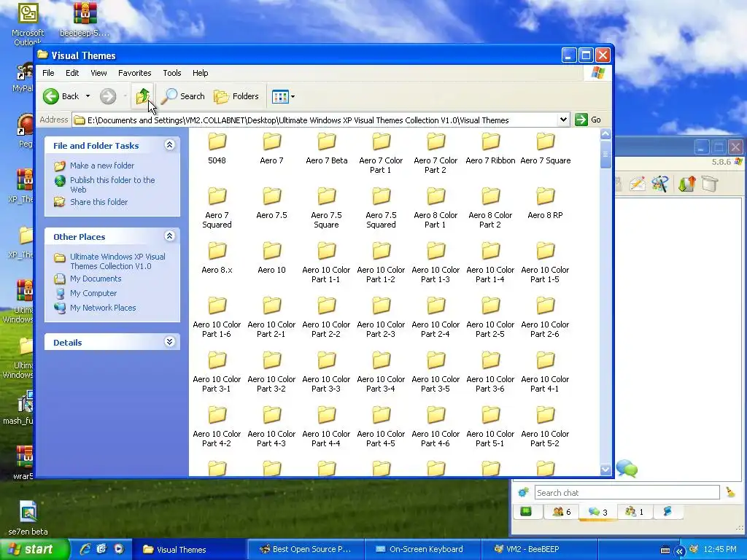This screenshot has height=560, width=747.
Task: Expand the Details panel
Action: (169, 342)
